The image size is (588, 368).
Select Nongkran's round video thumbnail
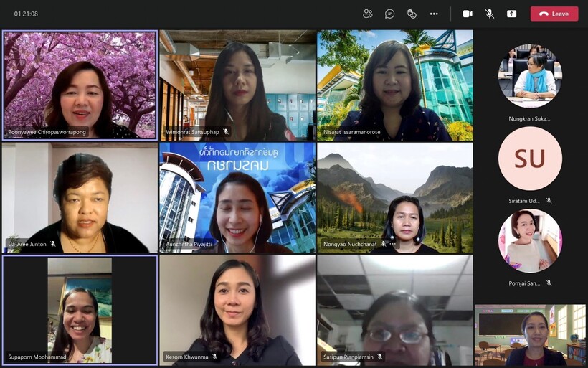click(x=530, y=76)
